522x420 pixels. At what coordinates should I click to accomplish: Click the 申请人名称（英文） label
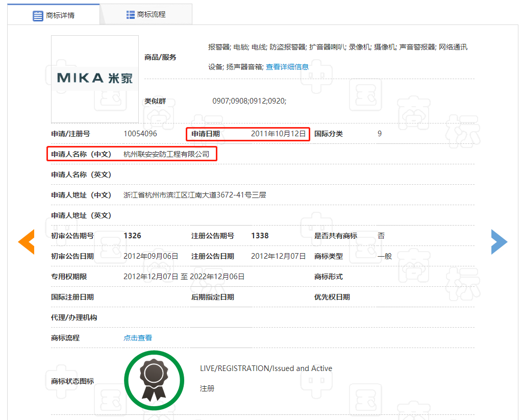pos(81,175)
